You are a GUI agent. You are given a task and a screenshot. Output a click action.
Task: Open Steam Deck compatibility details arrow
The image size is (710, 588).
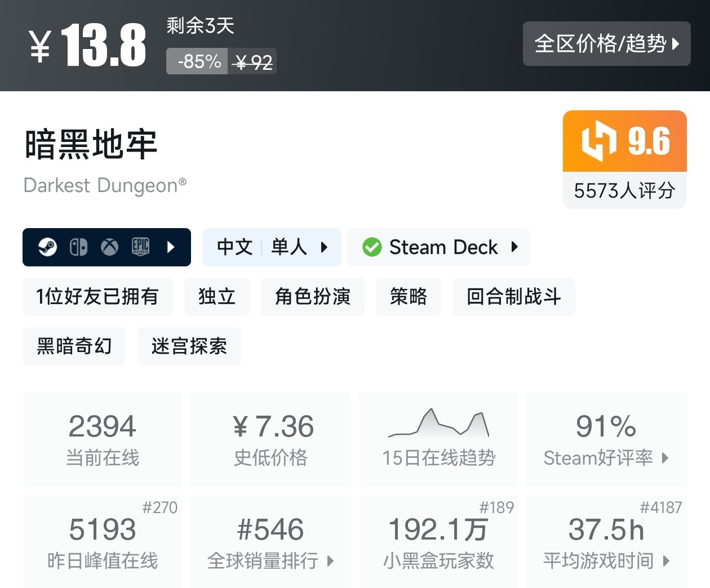(514, 247)
